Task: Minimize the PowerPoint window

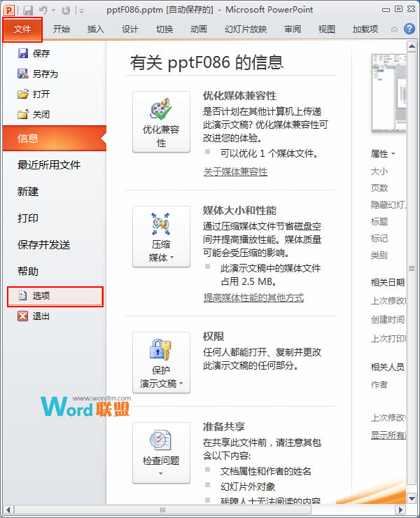Action: click(x=386, y=10)
